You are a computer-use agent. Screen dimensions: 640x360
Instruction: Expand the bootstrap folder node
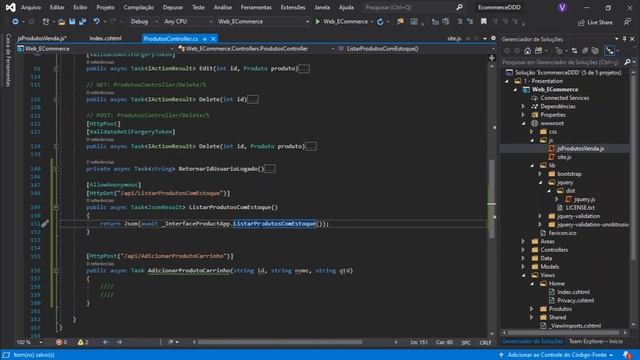click(540, 174)
